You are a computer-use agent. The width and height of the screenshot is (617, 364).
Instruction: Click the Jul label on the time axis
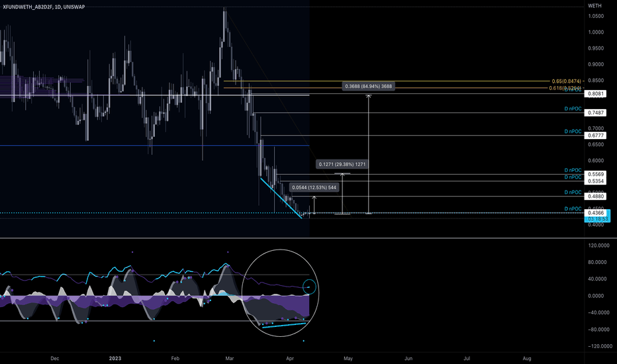click(467, 359)
